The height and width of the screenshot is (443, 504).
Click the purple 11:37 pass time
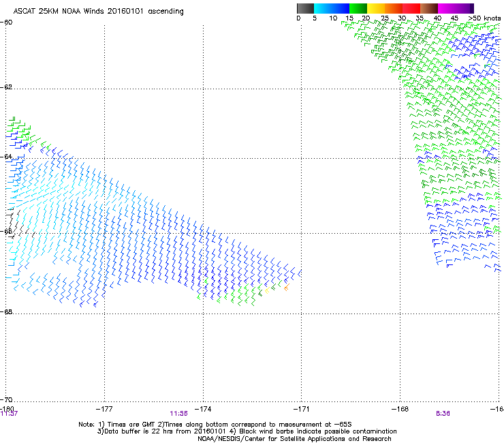coord(9,414)
